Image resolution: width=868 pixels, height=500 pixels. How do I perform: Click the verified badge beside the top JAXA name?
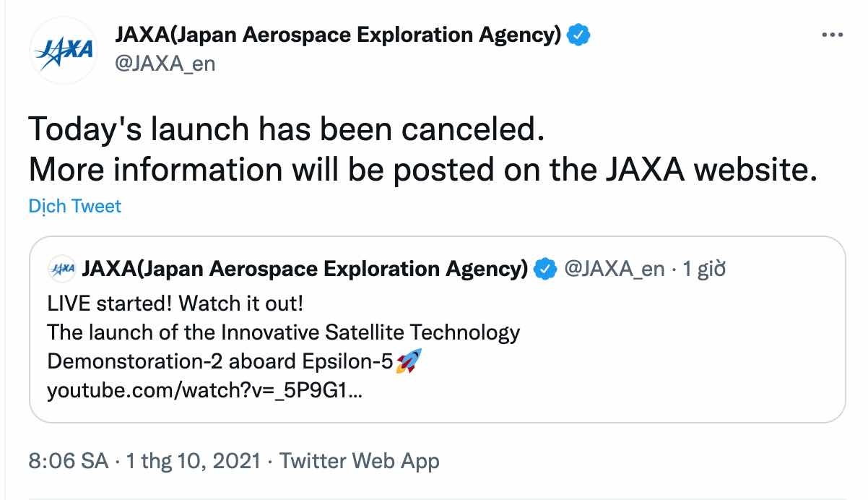pyautogui.click(x=580, y=35)
